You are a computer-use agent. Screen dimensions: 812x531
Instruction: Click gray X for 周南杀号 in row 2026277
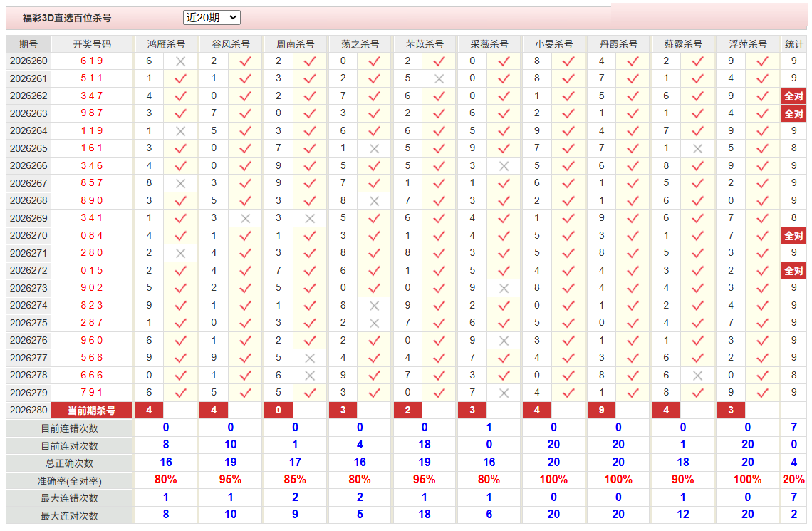(310, 358)
